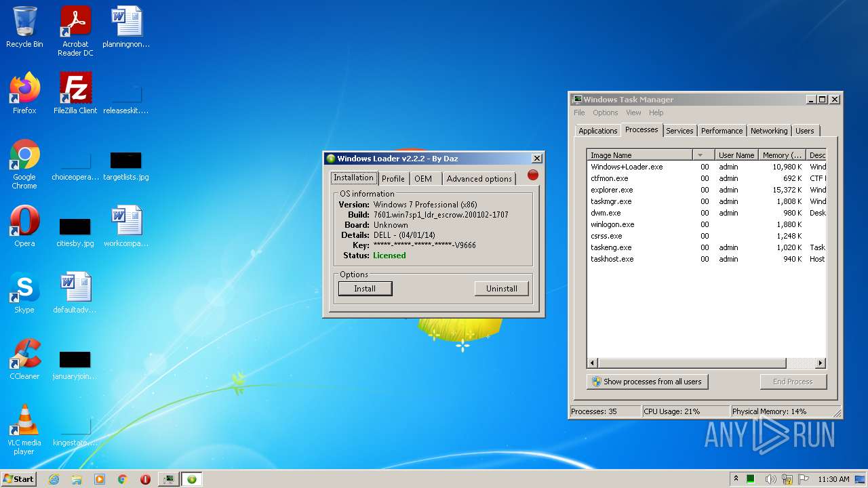Open Internet Explorer from the taskbar
Viewport: 868px width, 488px height.
point(54,479)
